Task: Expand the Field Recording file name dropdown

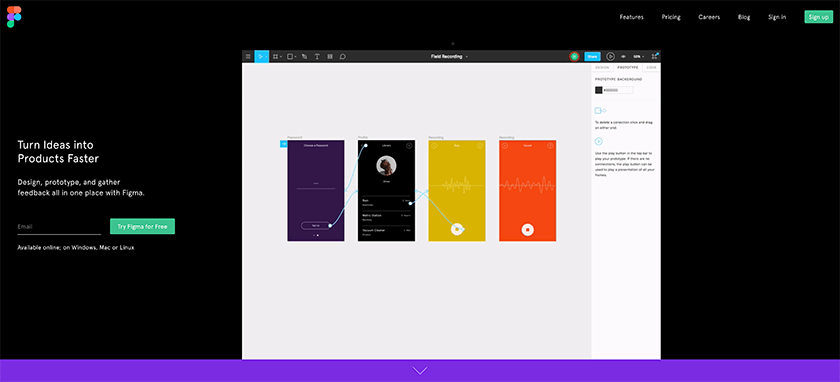Action: pos(467,56)
